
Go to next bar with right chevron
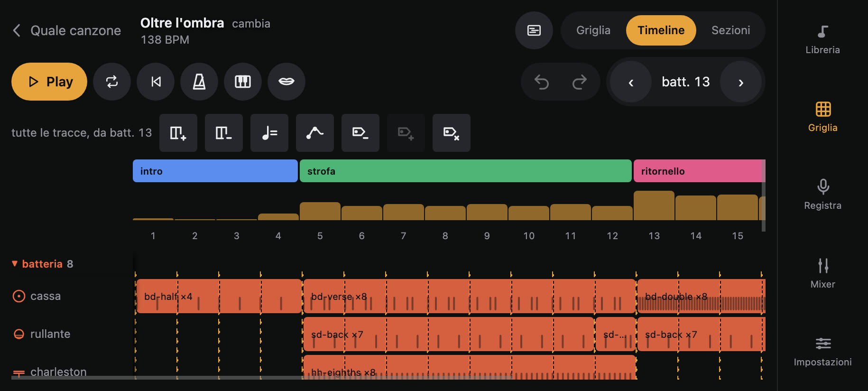coord(741,82)
